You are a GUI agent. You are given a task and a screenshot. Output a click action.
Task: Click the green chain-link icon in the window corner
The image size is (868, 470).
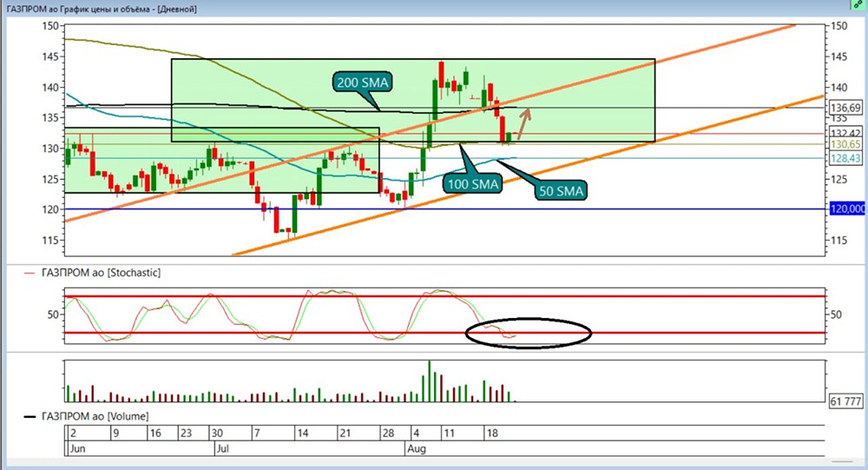pyautogui.click(x=858, y=4)
